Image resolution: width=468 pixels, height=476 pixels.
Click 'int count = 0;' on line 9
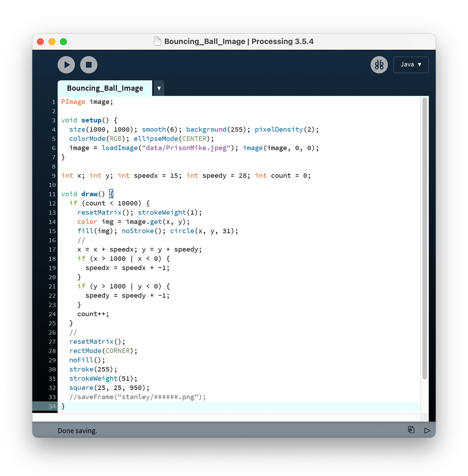coord(283,175)
